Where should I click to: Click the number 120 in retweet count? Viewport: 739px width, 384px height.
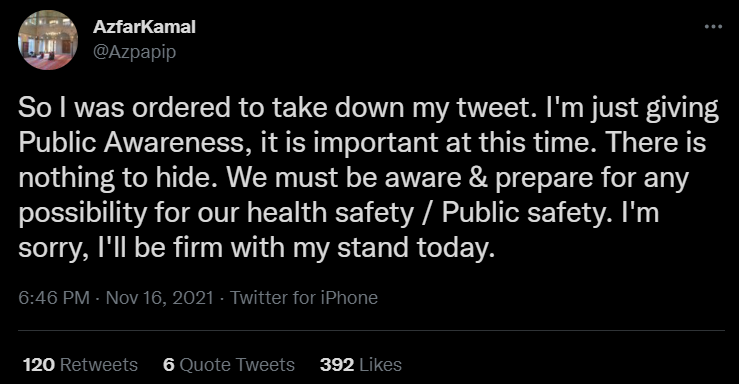39,365
